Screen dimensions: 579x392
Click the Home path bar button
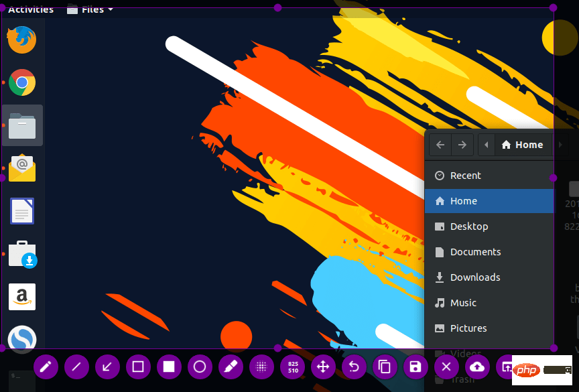pyautogui.click(x=523, y=145)
